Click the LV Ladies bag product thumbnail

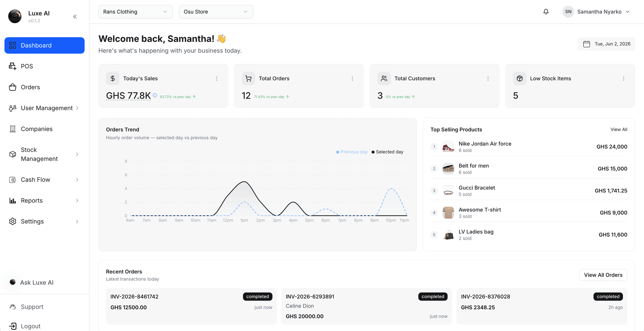pyautogui.click(x=448, y=235)
